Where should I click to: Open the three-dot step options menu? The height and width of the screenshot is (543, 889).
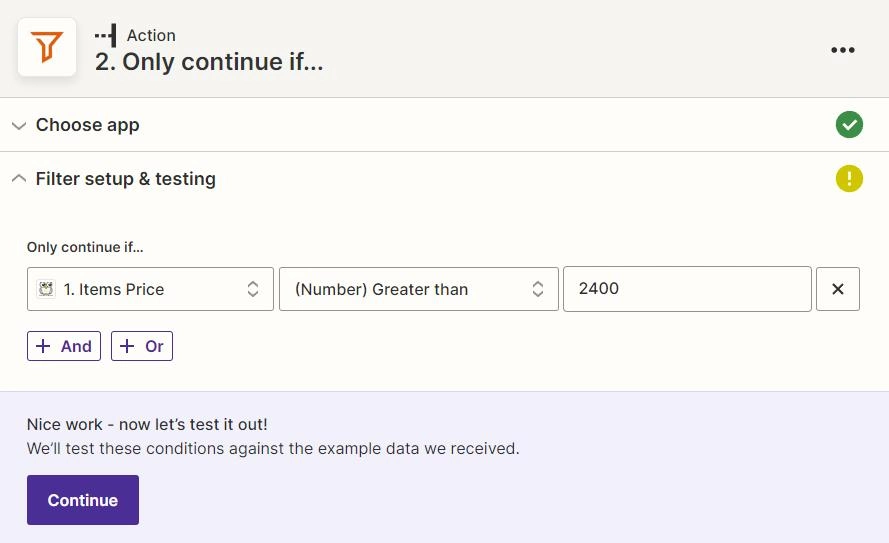pyautogui.click(x=843, y=50)
